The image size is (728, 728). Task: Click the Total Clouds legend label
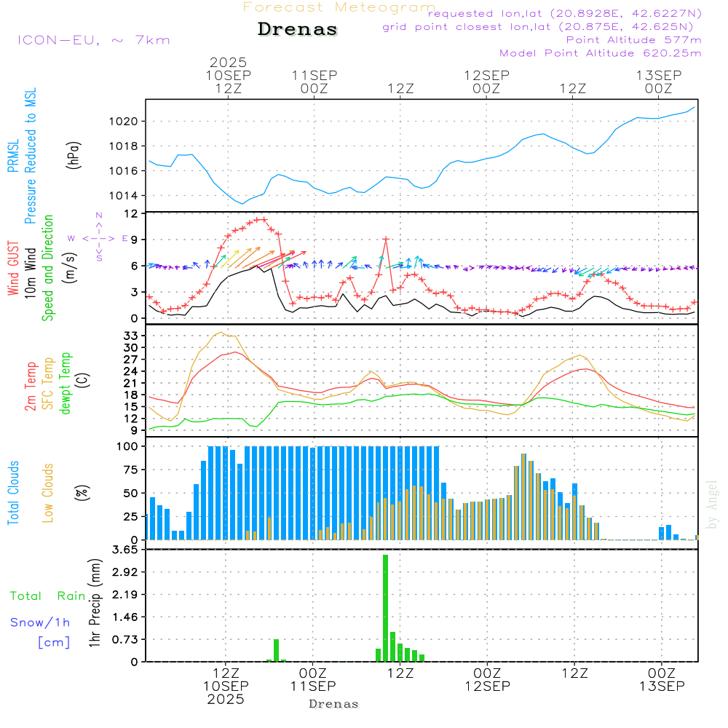(x=13, y=493)
